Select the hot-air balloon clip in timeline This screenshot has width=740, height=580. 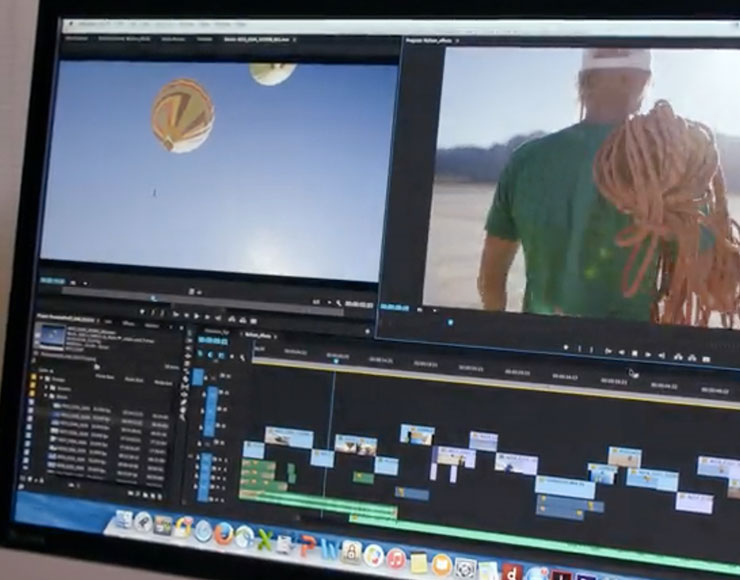click(x=355, y=445)
